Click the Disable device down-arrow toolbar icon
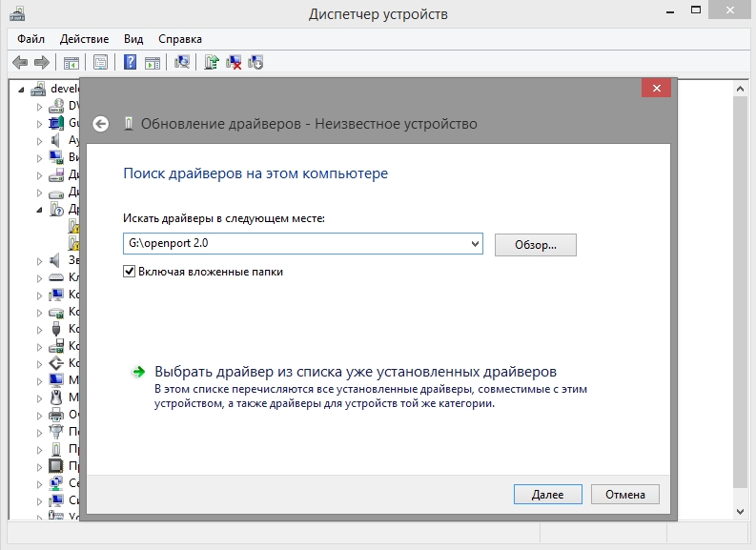The image size is (756, 550). [x=255, y=62]
